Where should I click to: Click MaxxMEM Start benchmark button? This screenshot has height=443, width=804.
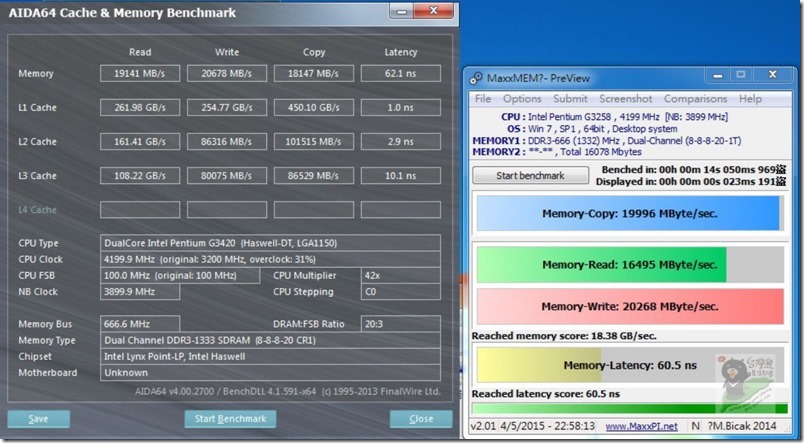[530, 175]
